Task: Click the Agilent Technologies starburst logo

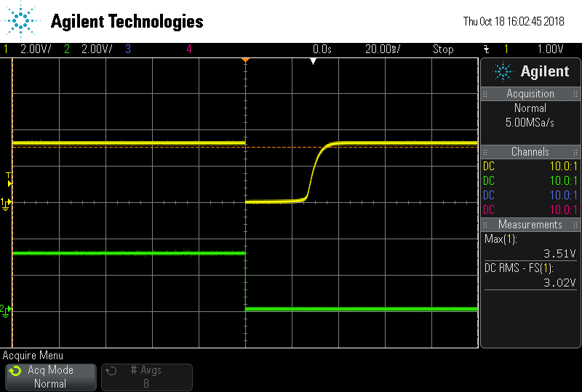Action: [x=20, y=20]
